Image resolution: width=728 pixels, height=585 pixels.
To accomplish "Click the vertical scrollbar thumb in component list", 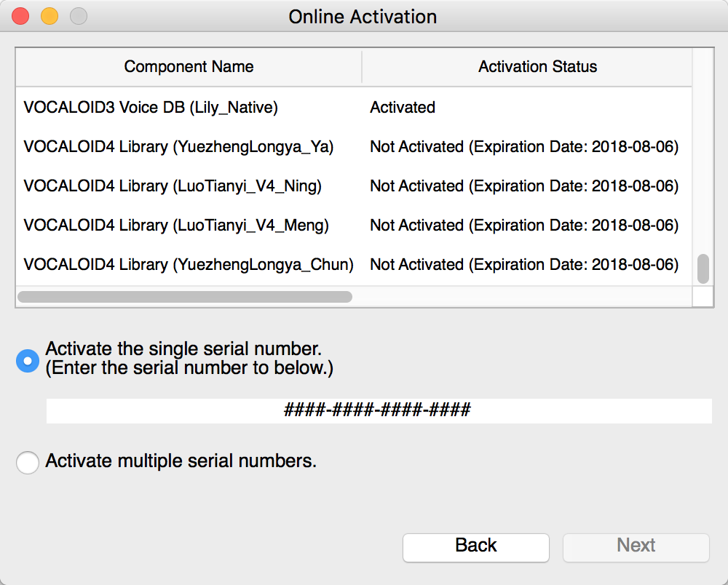I will pyautogui.click(x=703, y=268).
